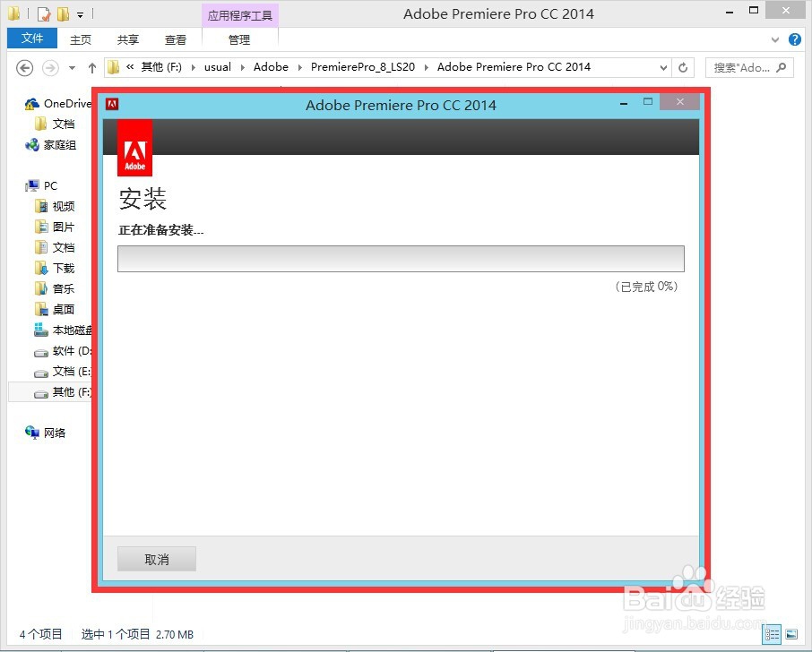Go up to the parent folder
The width and height of the screenshot is (812, 652).
[x=92, y=67]
